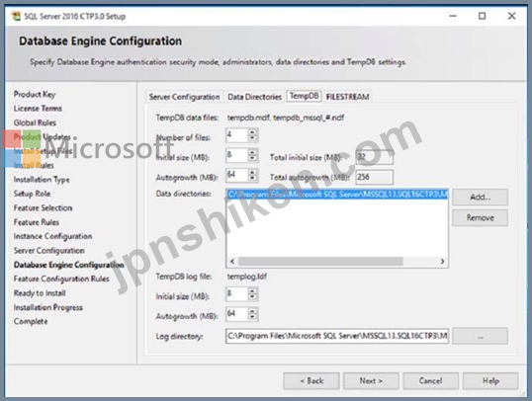Decrease TempDB log Autogrowth down arrow
Image resolution: width=532 pixels, height=401 pixels.
(x=252, y=317)
